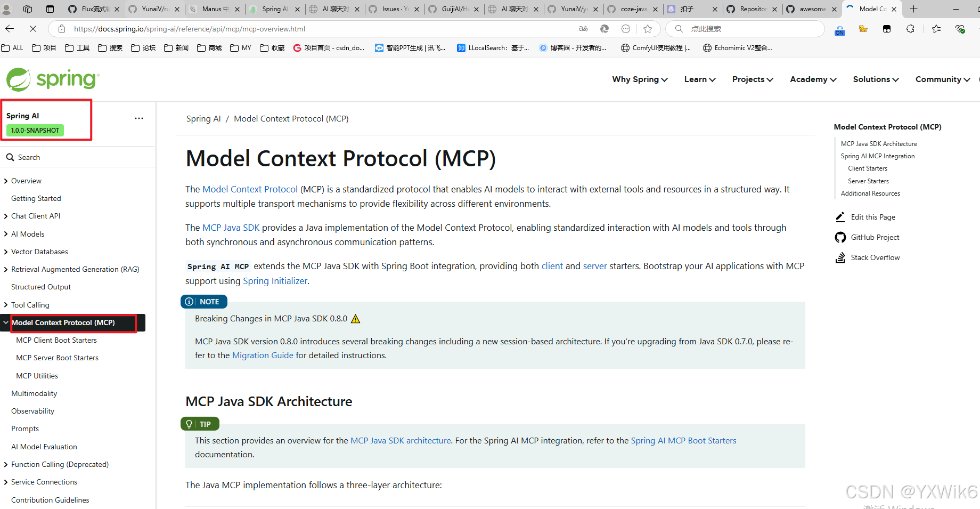This screenshot has width=980, height=509.
Task: Click the GitHub Project octocat icon
Action: 840,237
